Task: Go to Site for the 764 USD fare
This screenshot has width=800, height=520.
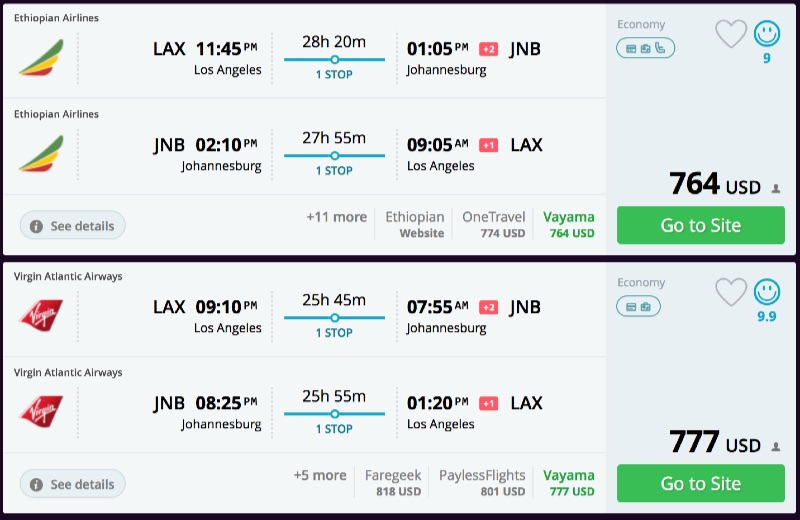Action: click(x=700, y=225)
